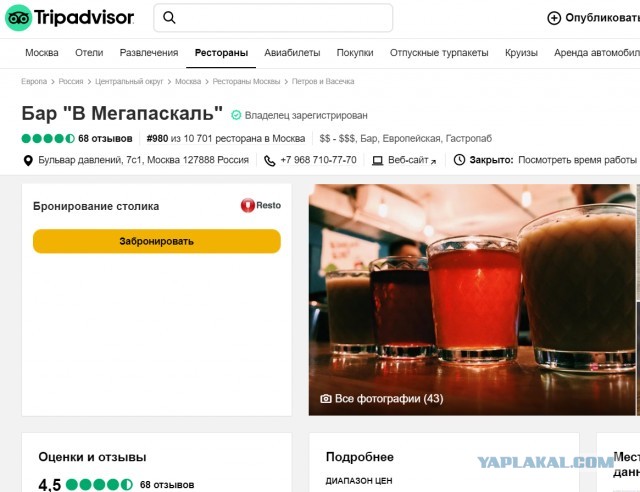Click the plus circle icon beside Опубликовать
Screen dimensions: 640x492
pos(554,18)
